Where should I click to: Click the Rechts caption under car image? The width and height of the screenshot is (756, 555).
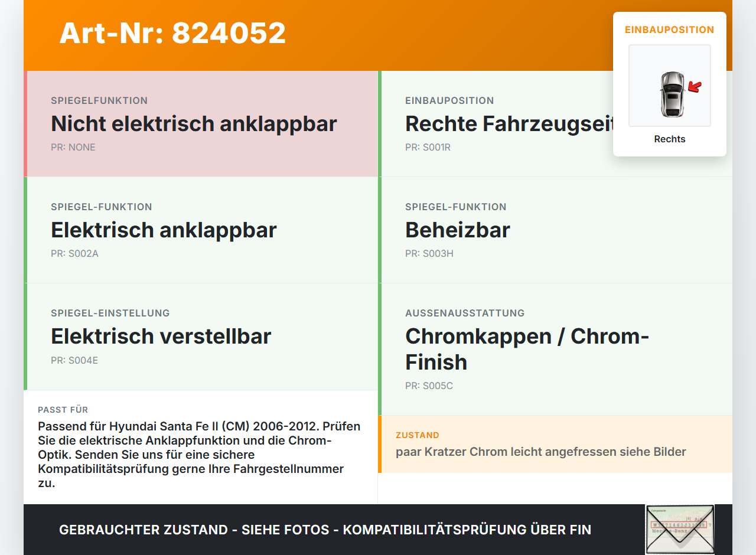(670, 139)
